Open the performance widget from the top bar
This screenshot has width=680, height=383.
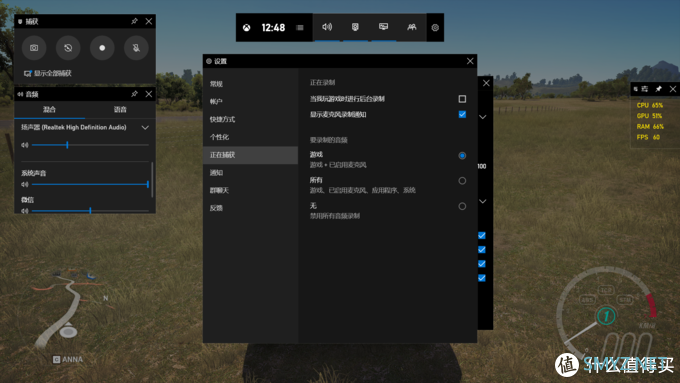pyautogui.click(x=383, y=27)
